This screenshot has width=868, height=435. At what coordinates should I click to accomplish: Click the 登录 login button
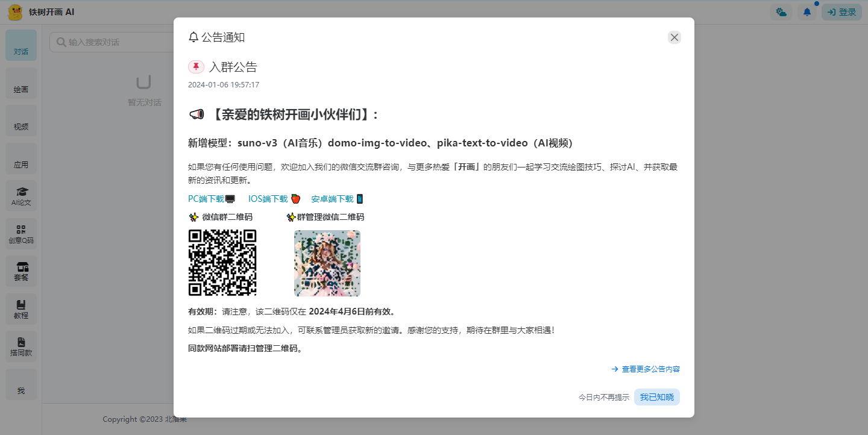coord(841,12)
